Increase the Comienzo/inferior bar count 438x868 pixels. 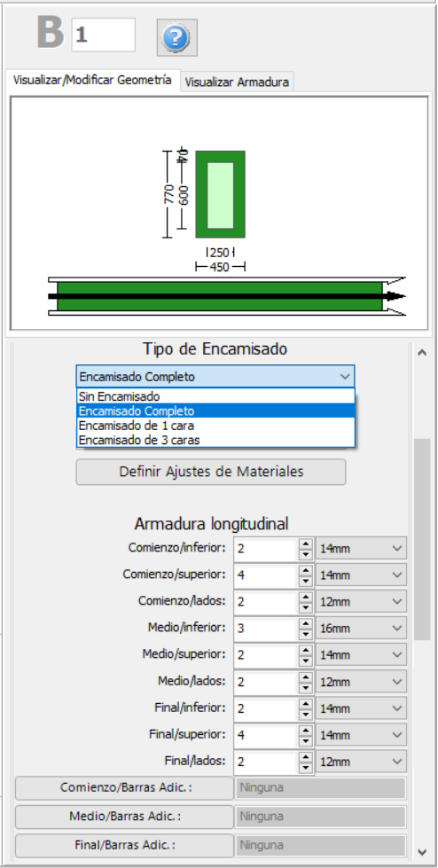tap(306, 544)
